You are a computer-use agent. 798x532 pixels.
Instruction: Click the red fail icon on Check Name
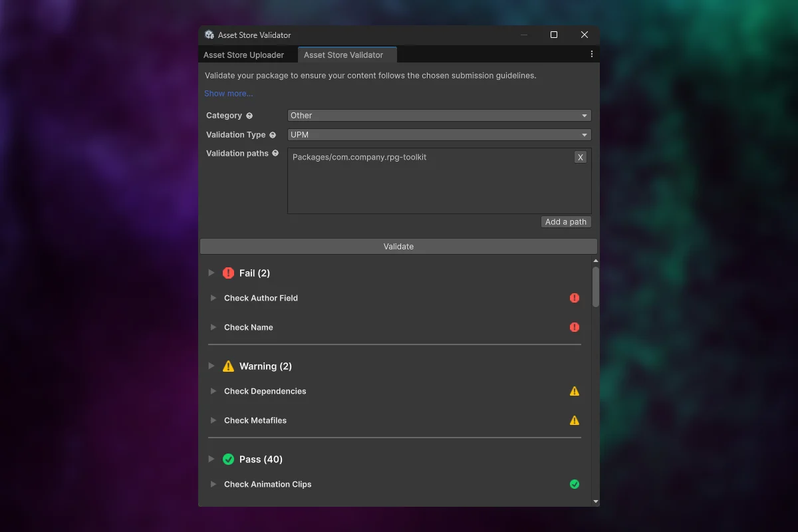tap(575, 327)
